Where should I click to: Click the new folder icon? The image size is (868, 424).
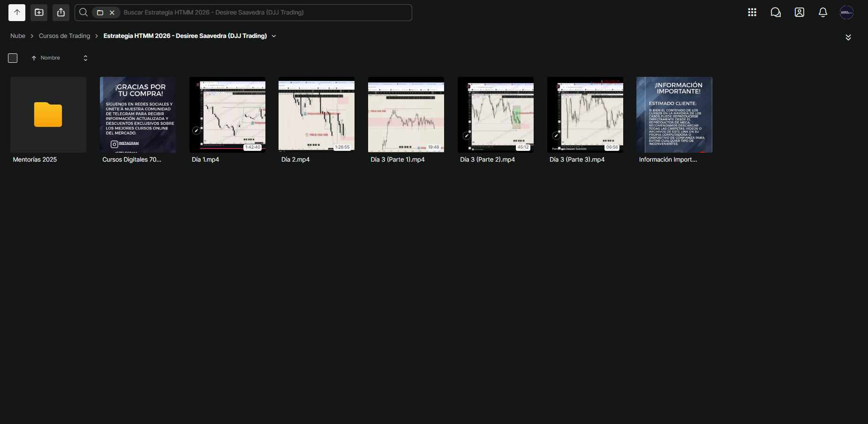coord(39,13)
